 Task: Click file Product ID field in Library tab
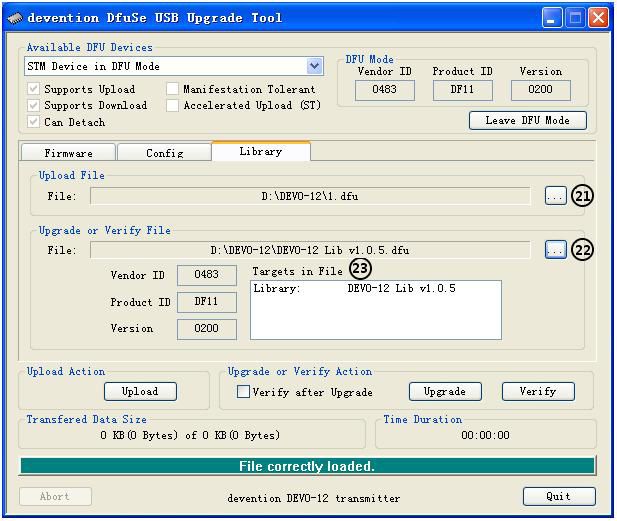point(207,302)
